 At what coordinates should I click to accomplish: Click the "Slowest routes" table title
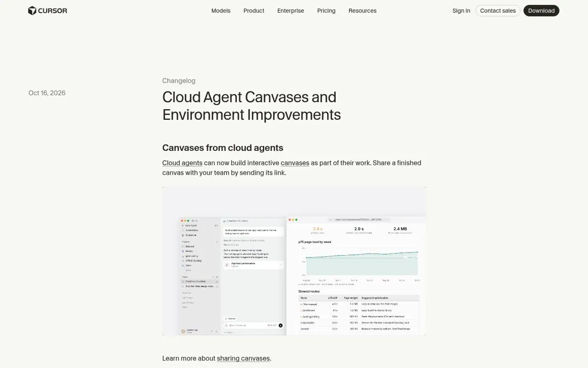309,291
